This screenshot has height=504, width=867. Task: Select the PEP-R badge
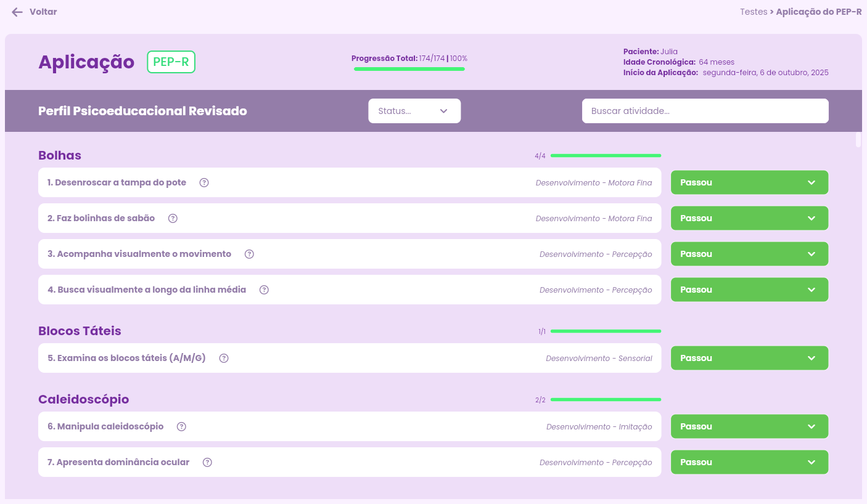[x=171, y=62]
